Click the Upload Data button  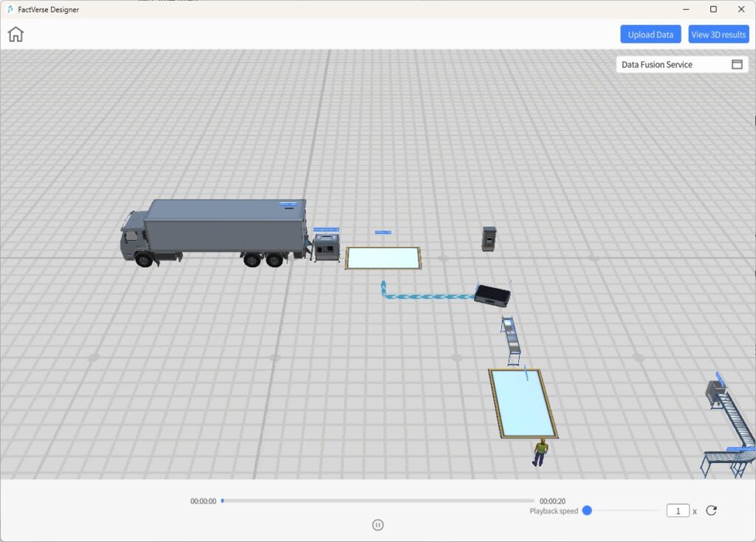650,35
